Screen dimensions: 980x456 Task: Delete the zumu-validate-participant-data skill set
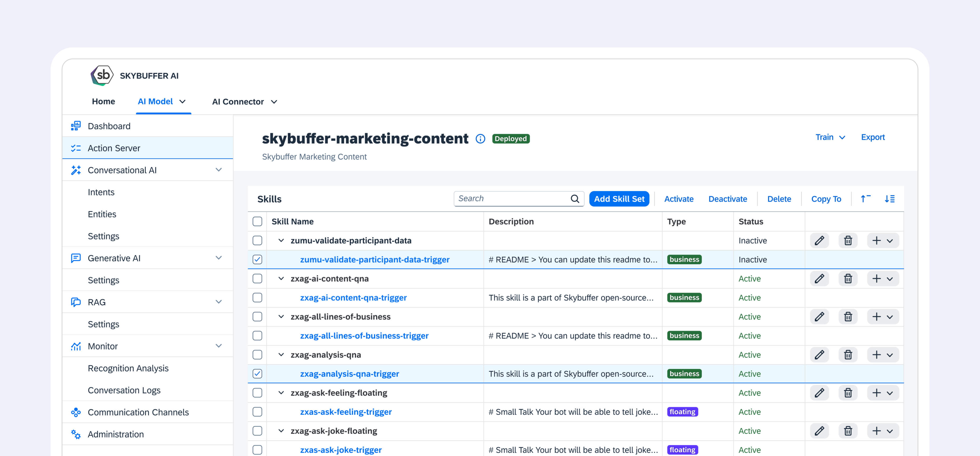tap(847, 240)
